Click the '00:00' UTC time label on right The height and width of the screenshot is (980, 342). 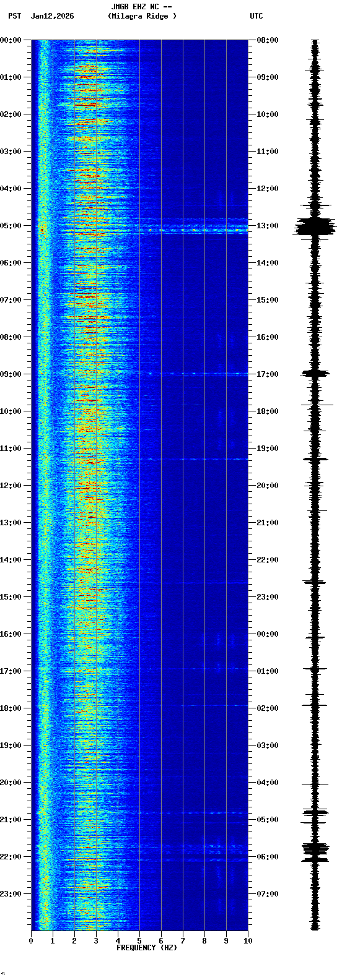click(268, 634)
